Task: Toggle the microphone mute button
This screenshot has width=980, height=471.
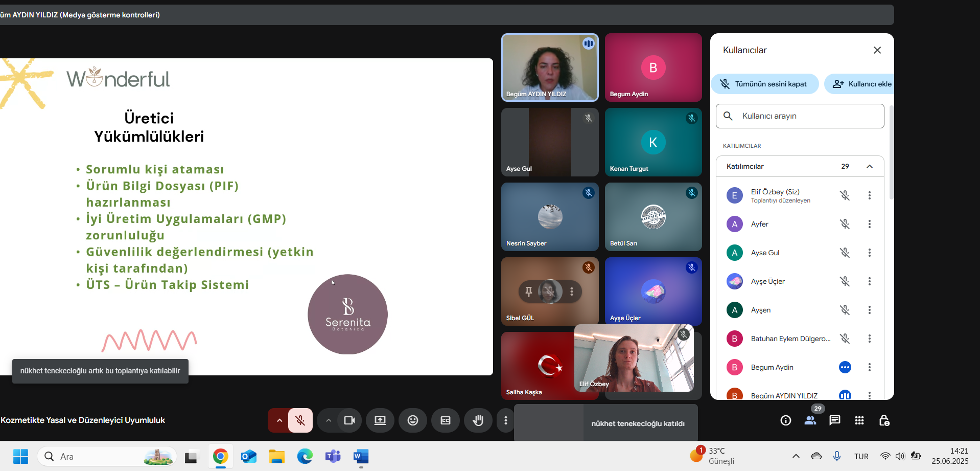Action: pyautogui.click(x=300, y=420)
